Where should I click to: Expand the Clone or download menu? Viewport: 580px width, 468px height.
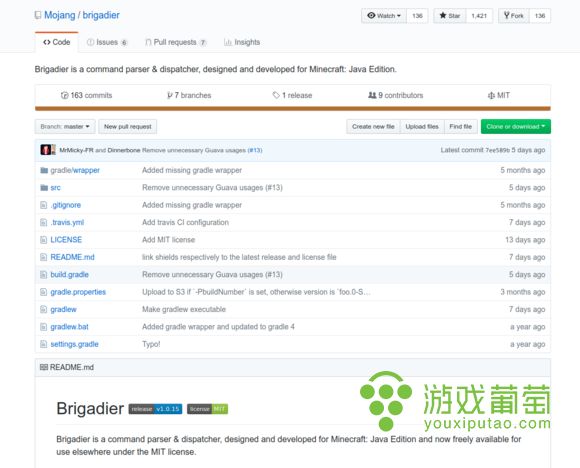point(516,127)
